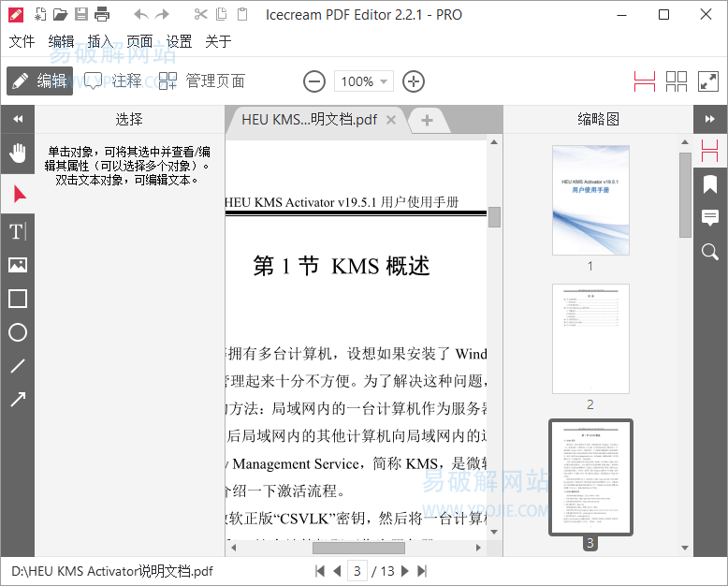
Task: Collapse the right thumbnails panel
Action: pyautogui.click(x=710, y=119)
